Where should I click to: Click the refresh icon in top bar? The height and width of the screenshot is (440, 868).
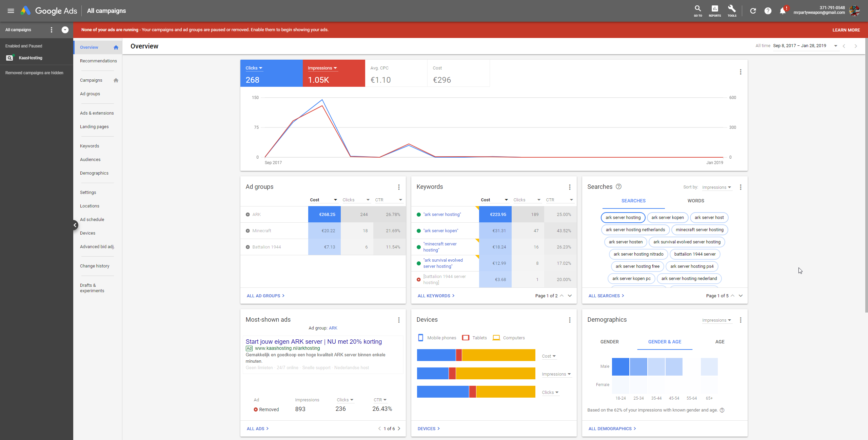pos(753,11)
